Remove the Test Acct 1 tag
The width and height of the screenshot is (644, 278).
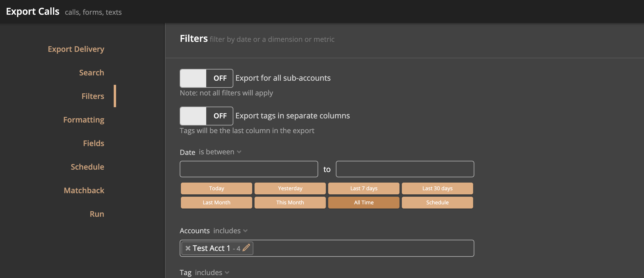click(x=188, y=248)
